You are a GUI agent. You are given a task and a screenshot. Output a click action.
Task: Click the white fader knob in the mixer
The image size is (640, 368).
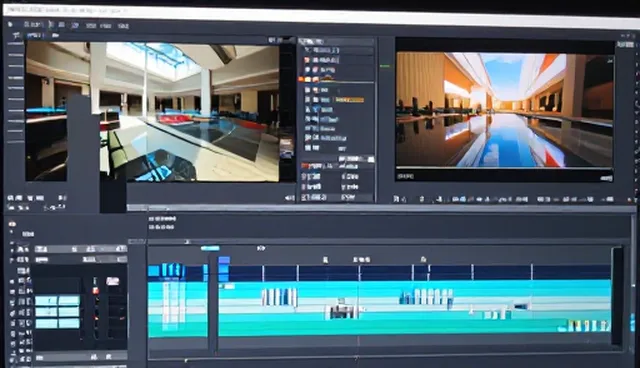click(113, 281)
